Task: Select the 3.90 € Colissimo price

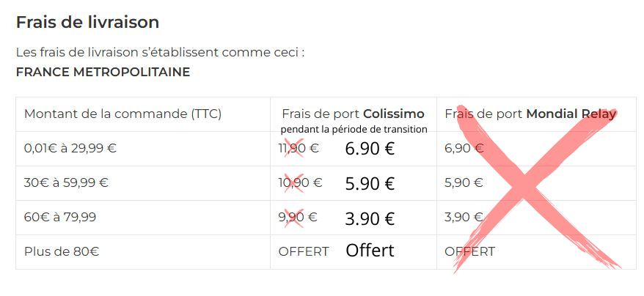Action: pos(370,218)
